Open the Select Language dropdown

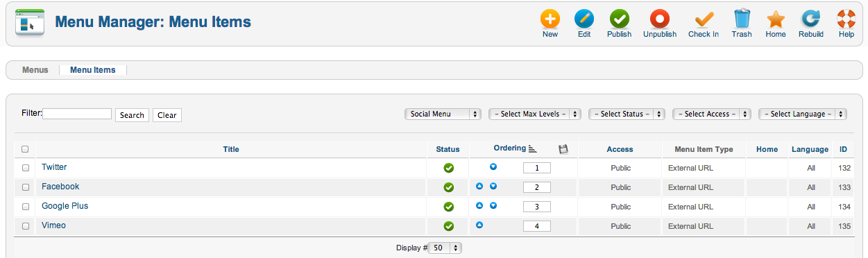803,114
